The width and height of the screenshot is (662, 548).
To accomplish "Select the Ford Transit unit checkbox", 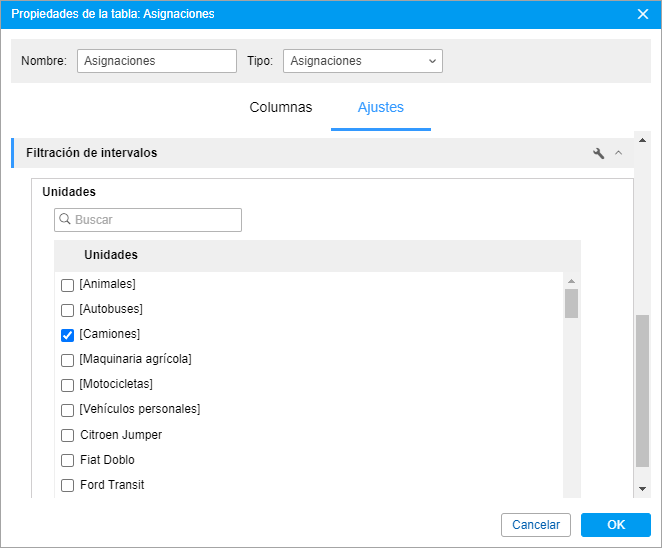I will point(68,486).
